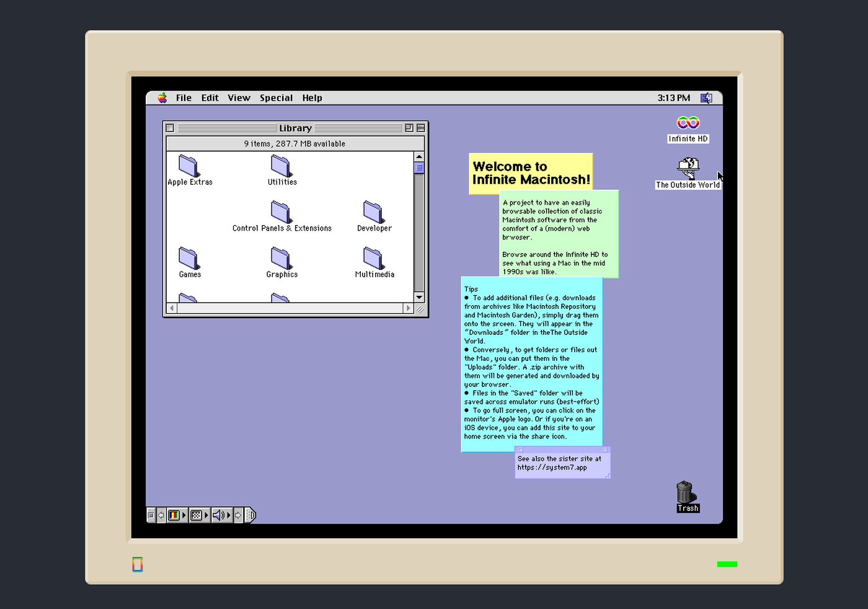The width and height of the screenshot is (868, 609).
Task: Click the Library window resize grip
Action: tap(420, 308)
